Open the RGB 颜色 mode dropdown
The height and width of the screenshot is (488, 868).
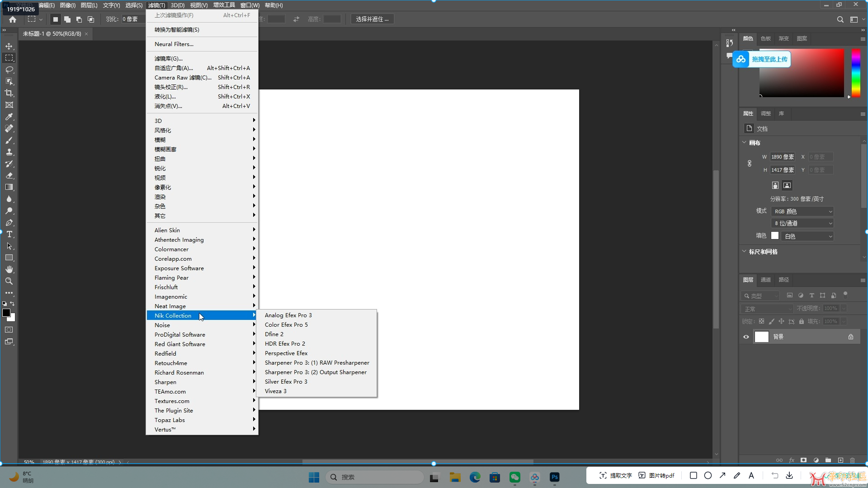pos(802,211)
